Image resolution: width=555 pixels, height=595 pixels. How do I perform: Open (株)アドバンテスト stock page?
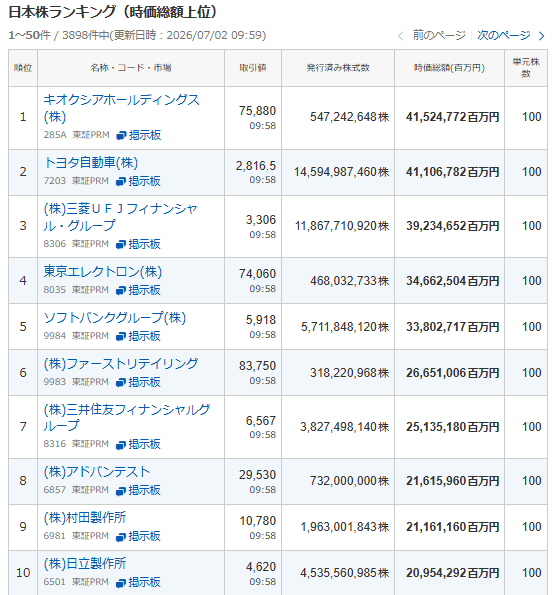coord(97,472)
